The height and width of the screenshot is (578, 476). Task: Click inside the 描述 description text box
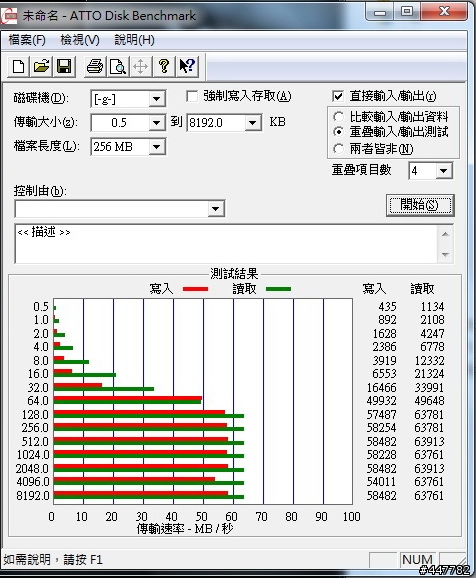coord(226,243)
